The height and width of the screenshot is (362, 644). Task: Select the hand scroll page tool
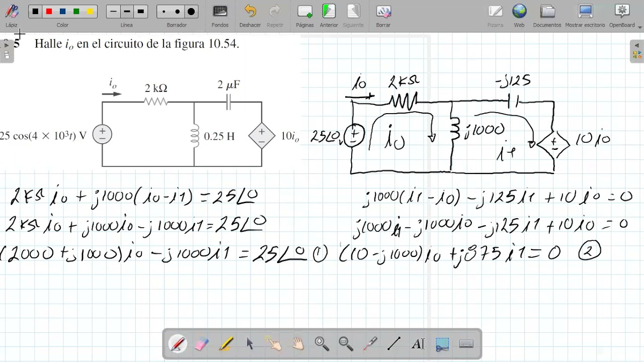coord(298,344)
